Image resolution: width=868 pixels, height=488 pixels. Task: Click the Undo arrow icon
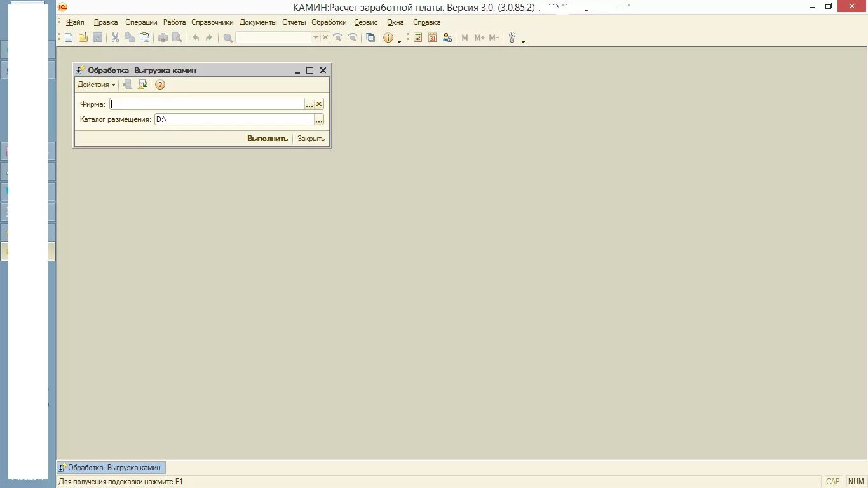click(x=196, y=37)
